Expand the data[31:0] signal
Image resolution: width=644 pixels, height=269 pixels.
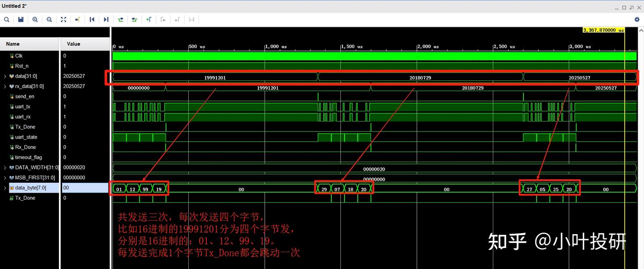4,76
